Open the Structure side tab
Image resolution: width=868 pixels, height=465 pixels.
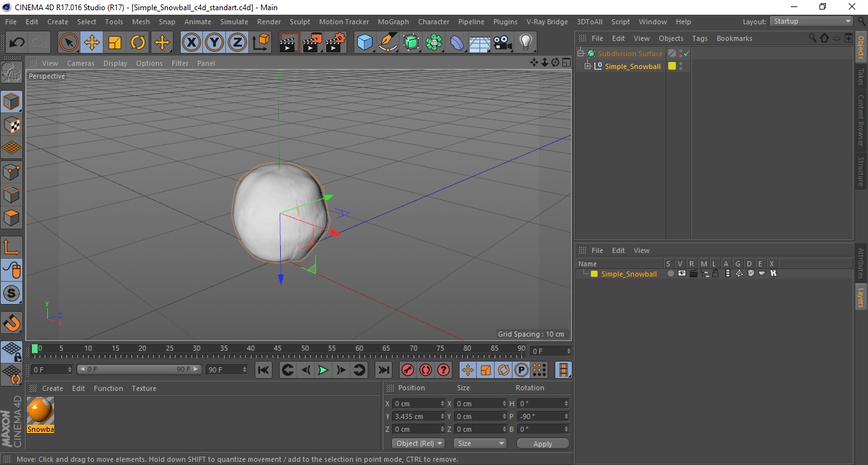860,171
